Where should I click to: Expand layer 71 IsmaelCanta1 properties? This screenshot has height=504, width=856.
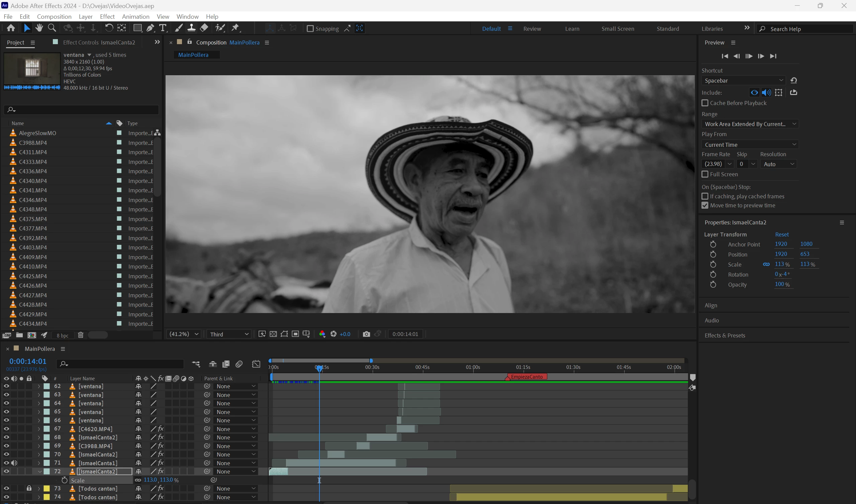click(39, 463)
